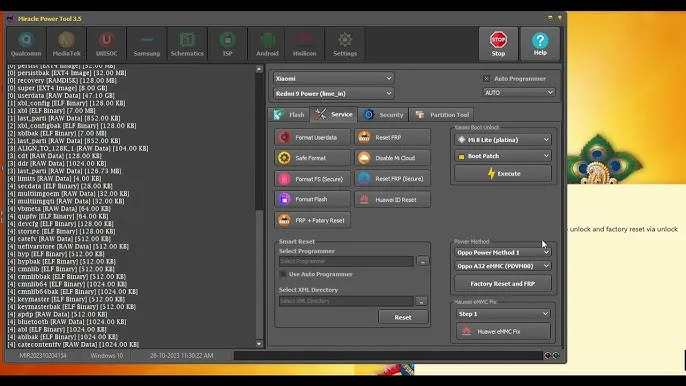Click Huawei eMMC Fix button
The height and width of the screenshot is (386, 686).
point(503,331)
